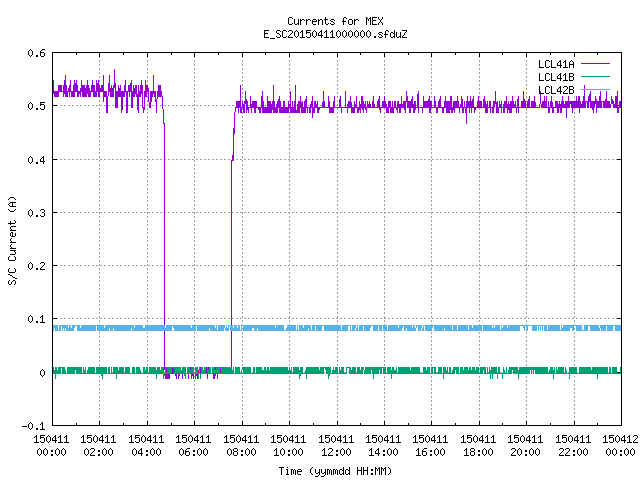Click the LCL41A legend label
Image resolution: width=640 pixels, height=480 pixels.
[556, 64]
